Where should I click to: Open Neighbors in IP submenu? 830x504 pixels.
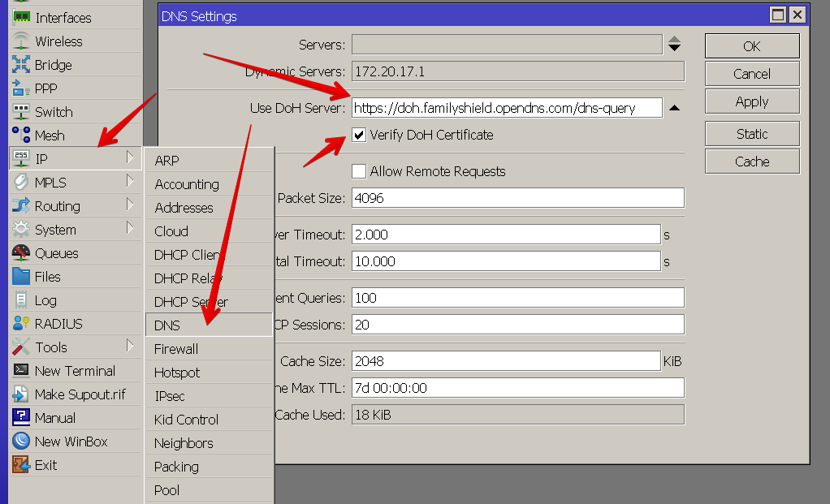click(x=209, y=443)
